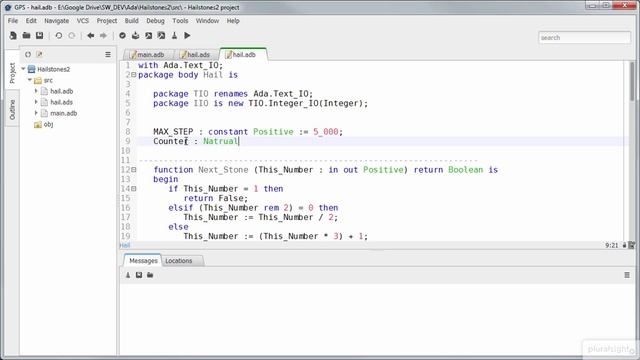
Task: Click the load folder icon in Messages panel
Action: tap(150, 275)
